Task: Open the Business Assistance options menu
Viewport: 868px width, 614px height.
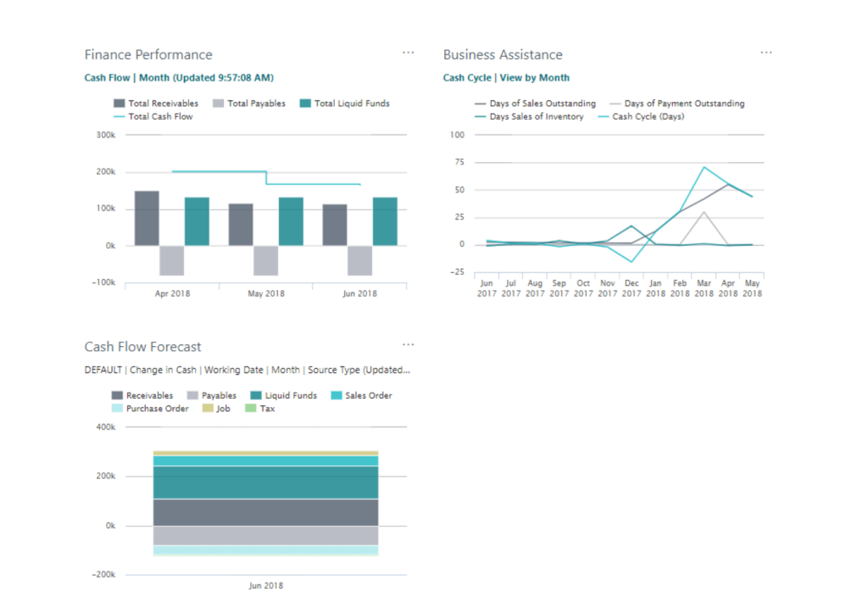Action: pos(766,52)
